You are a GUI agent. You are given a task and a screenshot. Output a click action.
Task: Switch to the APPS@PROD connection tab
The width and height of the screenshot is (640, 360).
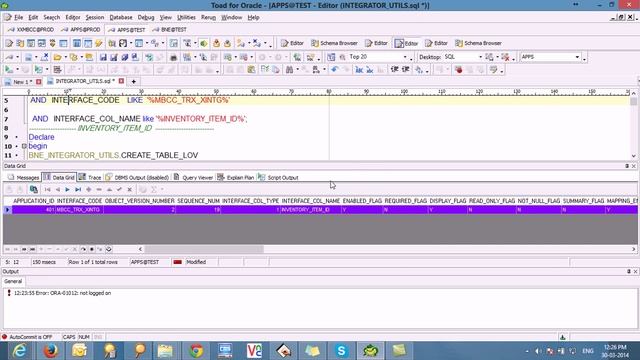(81, 30)
